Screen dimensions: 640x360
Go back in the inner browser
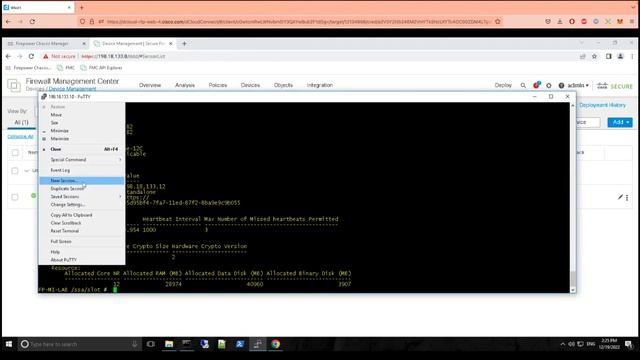9,56
